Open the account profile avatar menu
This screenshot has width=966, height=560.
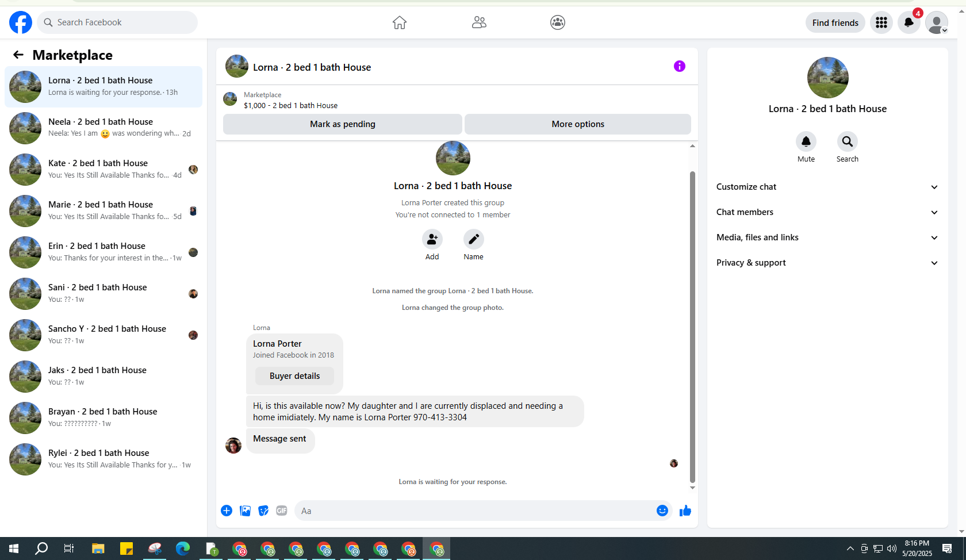[937, 22]
